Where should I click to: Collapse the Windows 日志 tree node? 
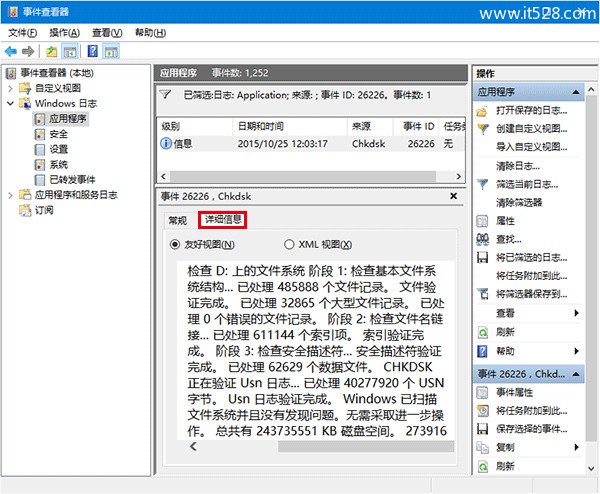coord(10,103)
